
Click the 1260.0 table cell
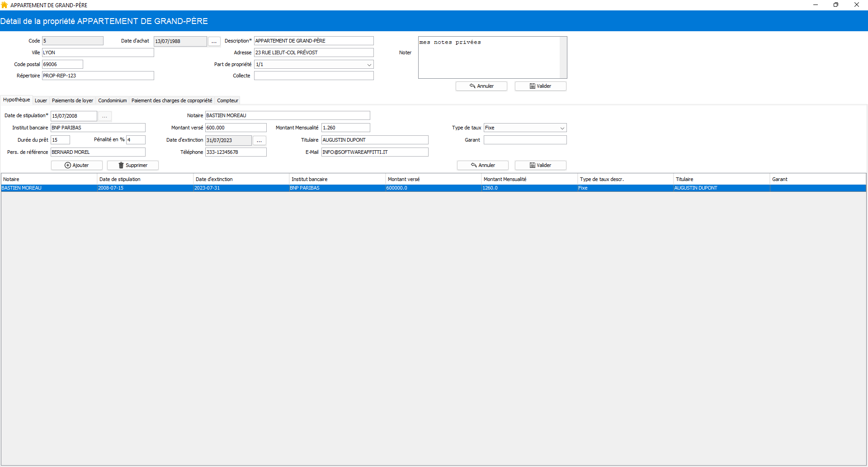(529, 188)
